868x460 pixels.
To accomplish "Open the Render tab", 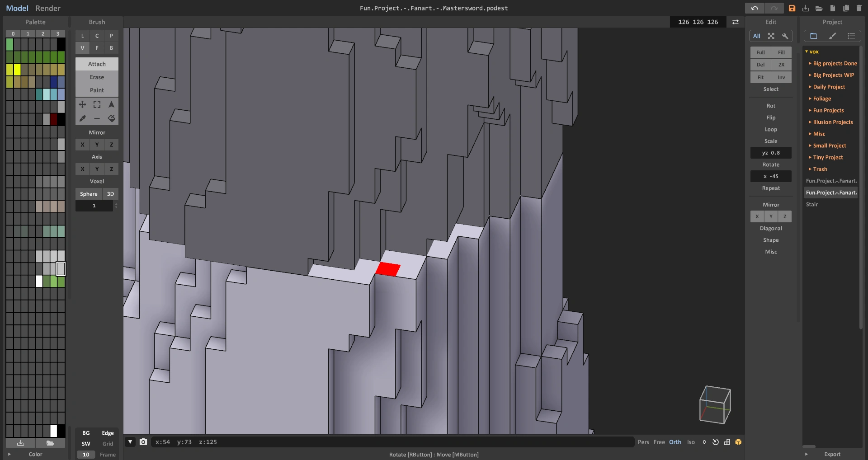I will [48, 8].
